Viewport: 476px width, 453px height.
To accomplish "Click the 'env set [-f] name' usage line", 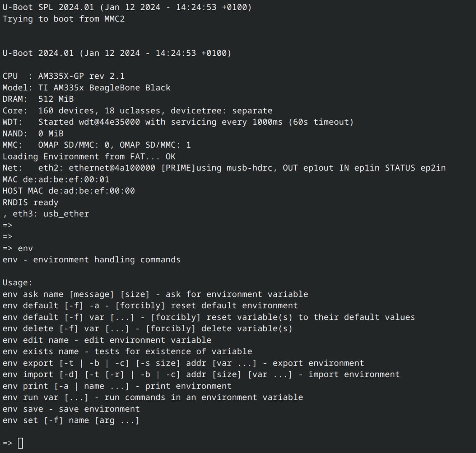I will (71, 421).
